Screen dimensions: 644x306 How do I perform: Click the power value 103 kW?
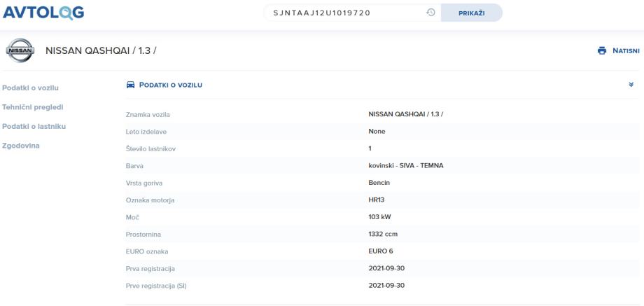[379, 217]
